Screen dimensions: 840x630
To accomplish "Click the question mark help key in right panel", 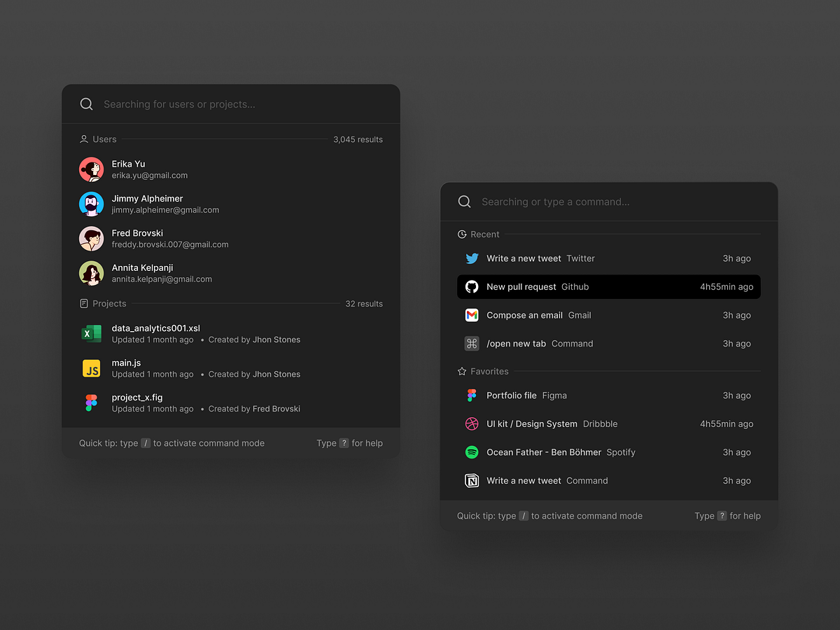I will point(722,516).
